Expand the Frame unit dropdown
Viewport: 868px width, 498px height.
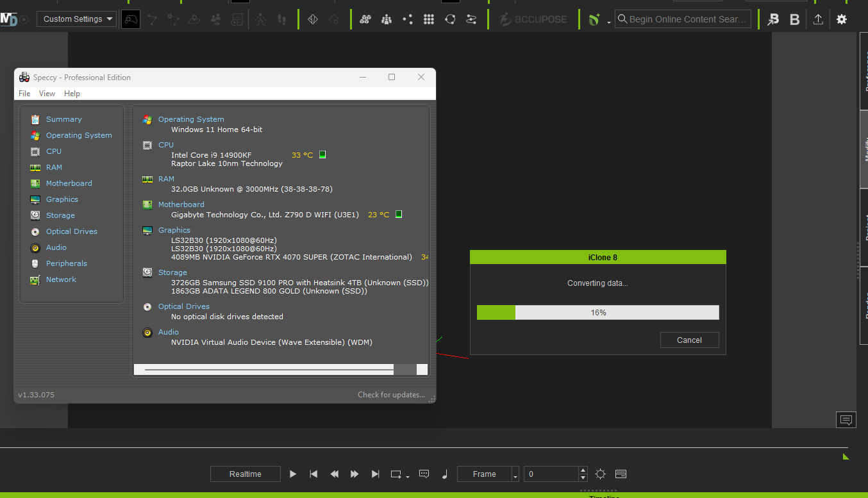(x=515, y=475)
